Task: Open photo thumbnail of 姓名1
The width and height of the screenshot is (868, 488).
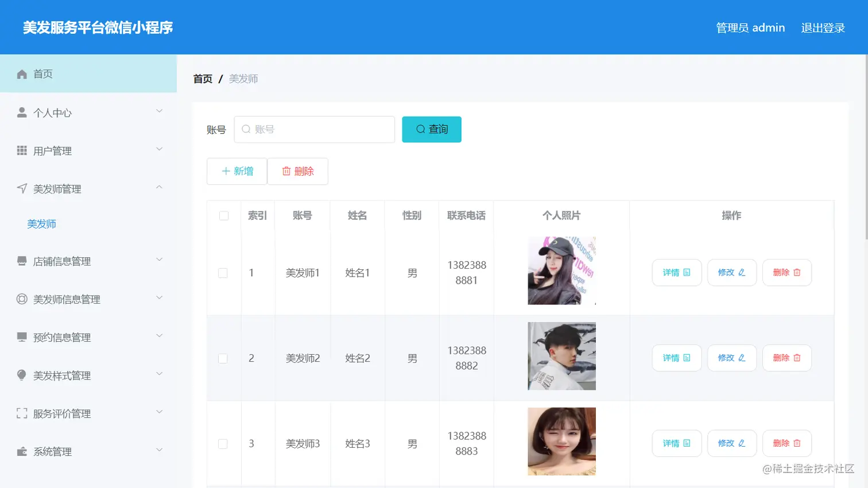Action: coord(562,270)
